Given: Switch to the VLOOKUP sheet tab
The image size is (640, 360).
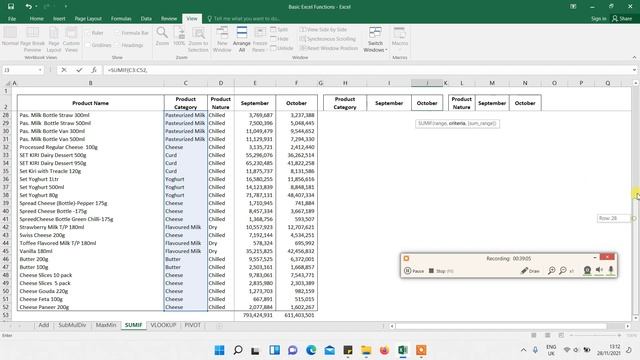Looking at the screenshot, I should click(163, 325).
